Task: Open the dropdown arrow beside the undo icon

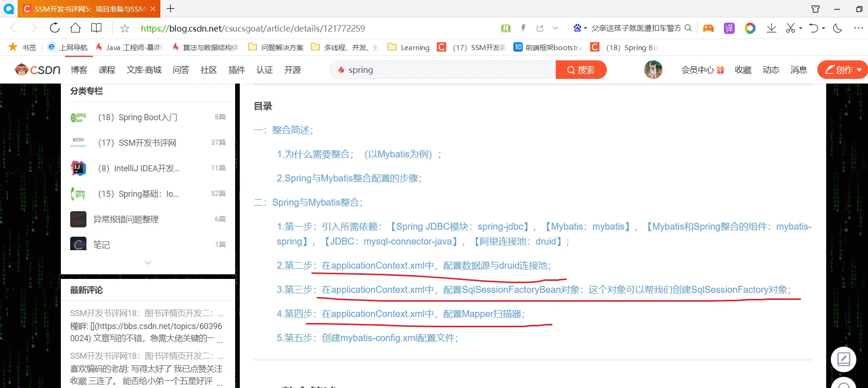Action: (x=823, y=28)
